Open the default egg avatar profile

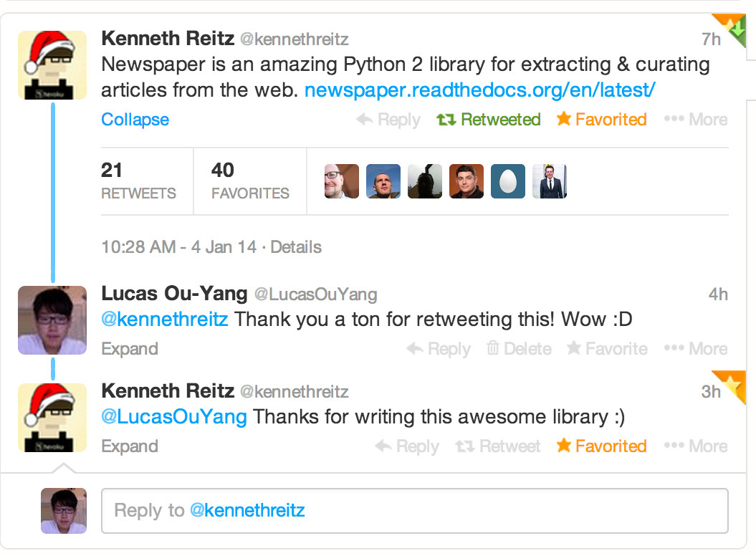(507, 181)
